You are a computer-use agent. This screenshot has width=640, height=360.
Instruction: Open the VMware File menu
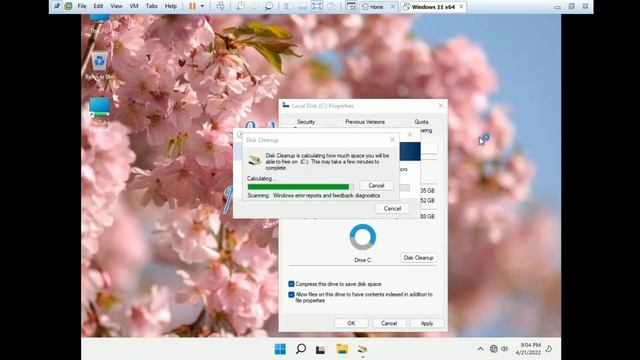point(82,6)
